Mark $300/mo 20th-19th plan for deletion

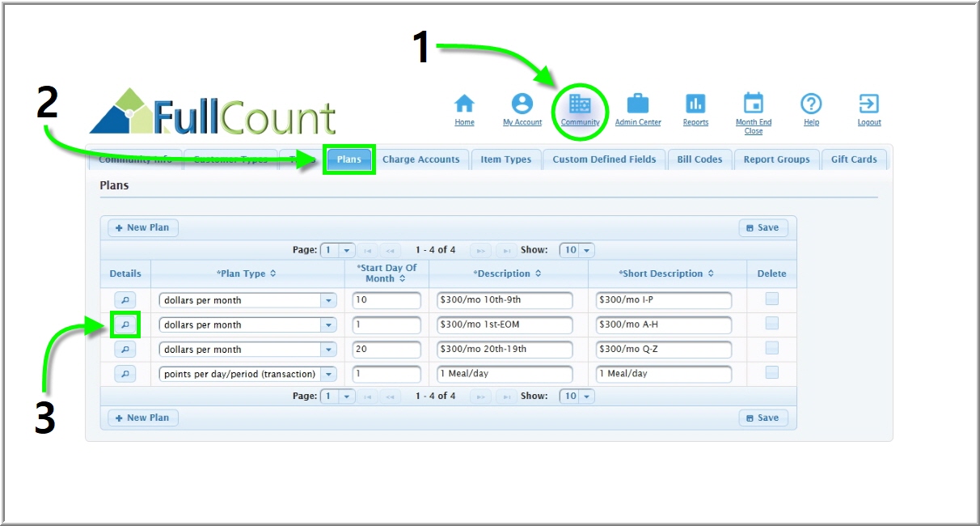click(771, 349)
